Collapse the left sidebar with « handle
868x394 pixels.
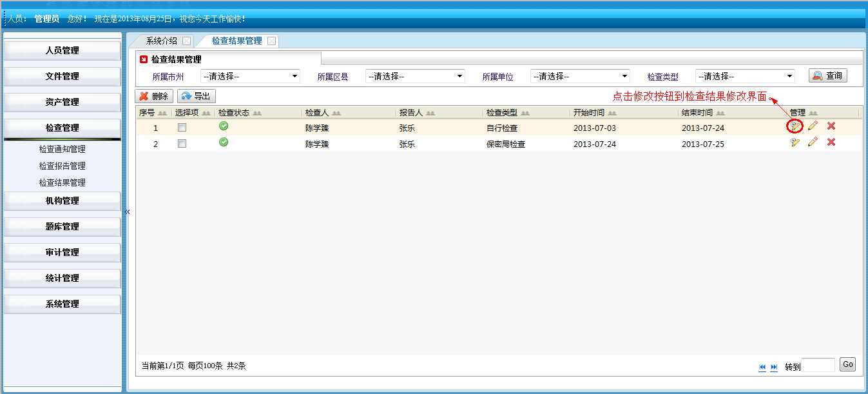127,212
